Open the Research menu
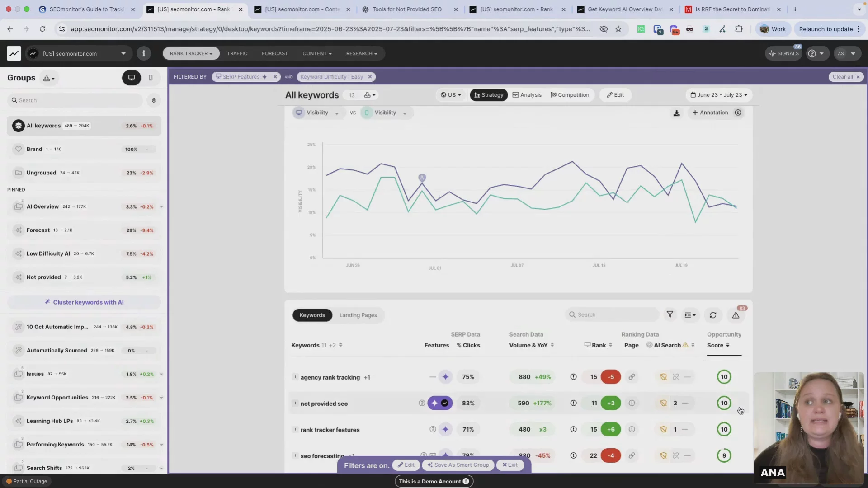Viewport: 868px width, 488px height. (x=361, y=53)
